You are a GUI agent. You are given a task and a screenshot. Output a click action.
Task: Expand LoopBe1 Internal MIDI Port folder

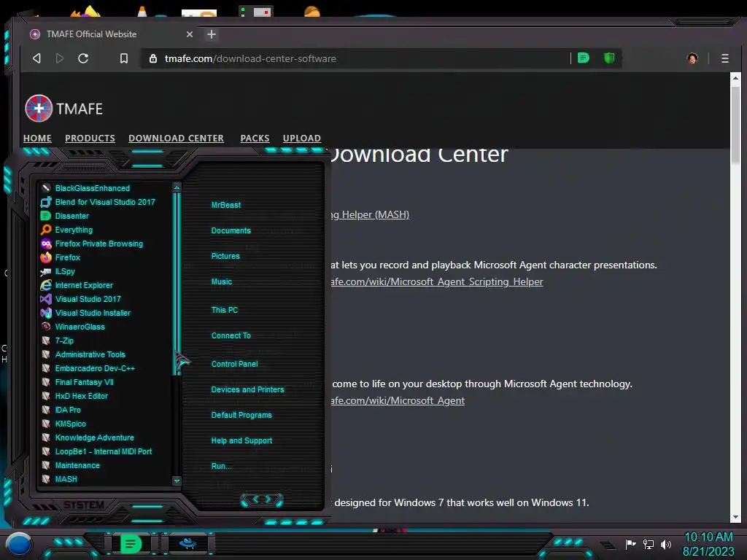point(97,451)
